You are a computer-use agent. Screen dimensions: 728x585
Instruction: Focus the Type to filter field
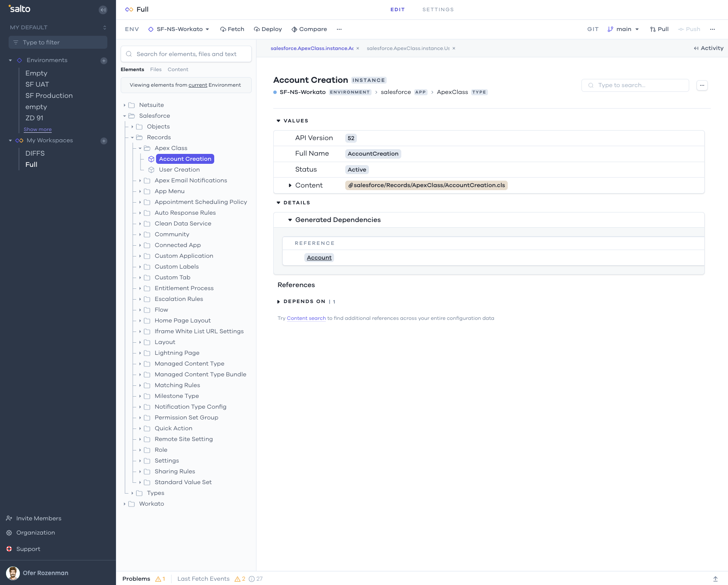[58, 43]
